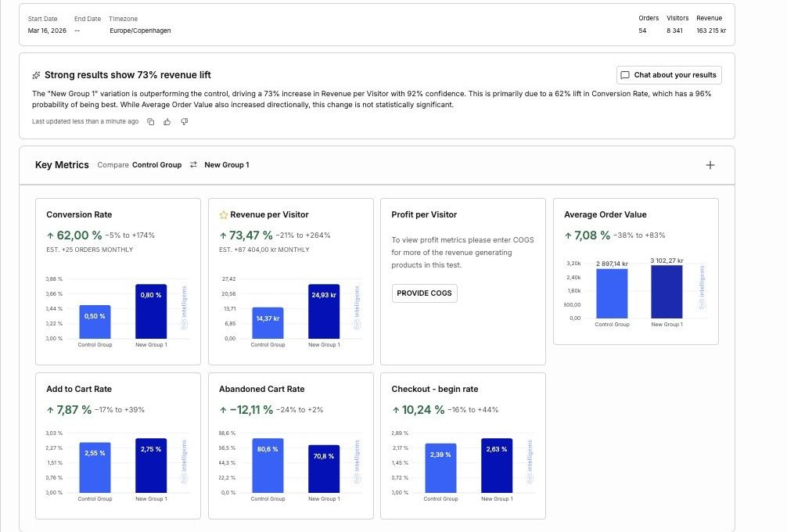Click the Start Date Mar 16, 2026
Image resolution: width=787 pixels, height=532 pixels.
[x=47, y=31]
